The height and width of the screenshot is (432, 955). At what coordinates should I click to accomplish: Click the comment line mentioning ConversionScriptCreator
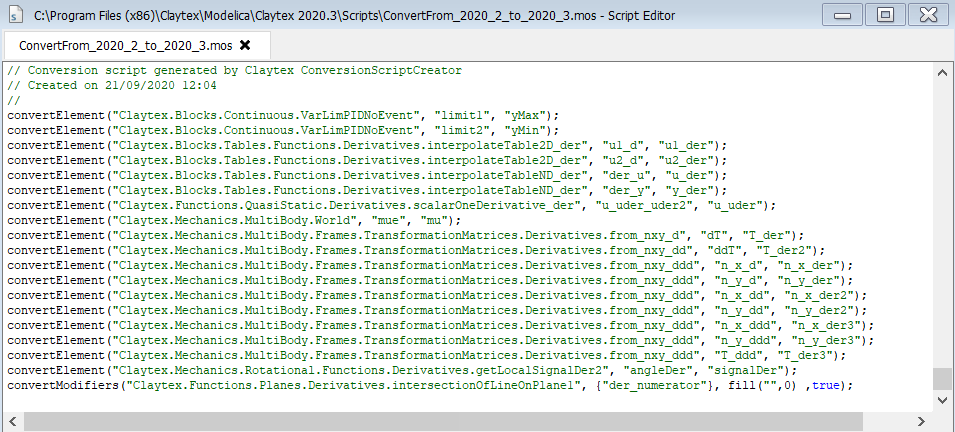pos(234,71)
